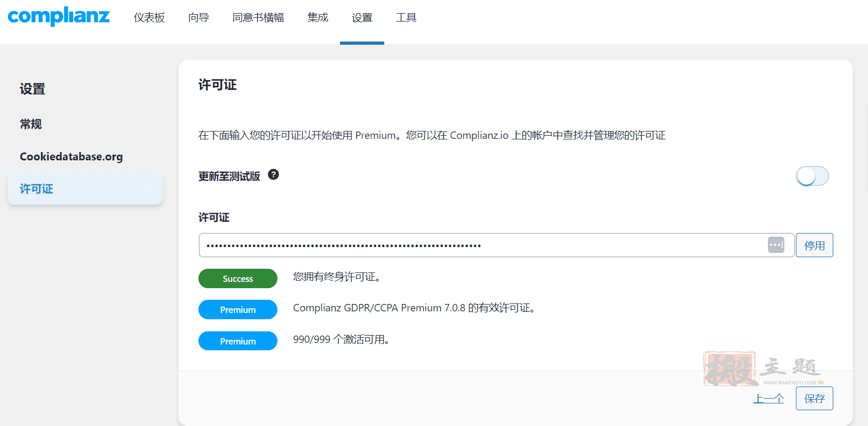Open the help tooltip next to 更新至测试版
868x426 pixels.
click(x=273, y=175)
